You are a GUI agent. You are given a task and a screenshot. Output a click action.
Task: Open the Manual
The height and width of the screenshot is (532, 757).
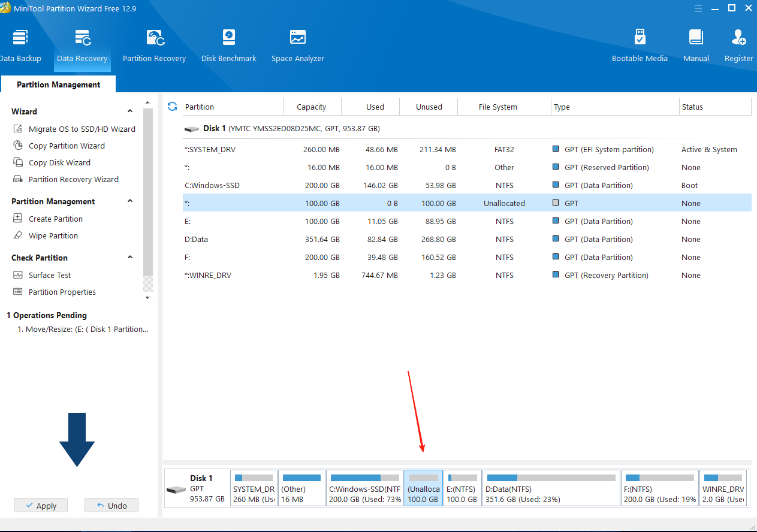696,46
